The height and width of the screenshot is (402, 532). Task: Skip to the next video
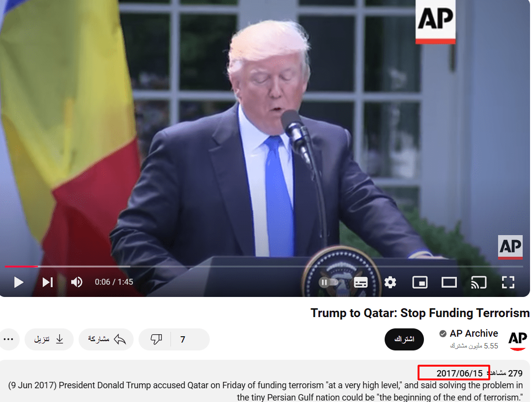tap(48, 282)
